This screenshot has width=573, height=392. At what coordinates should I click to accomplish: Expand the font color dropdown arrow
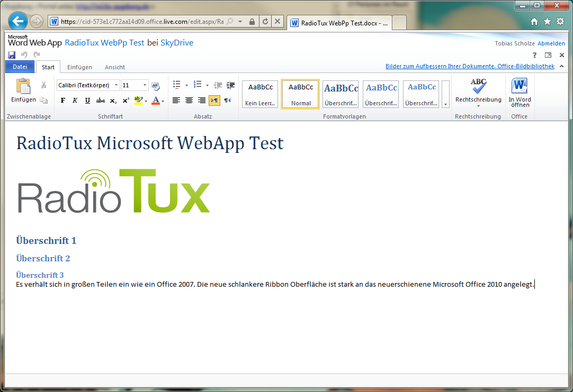pos(163,101)
